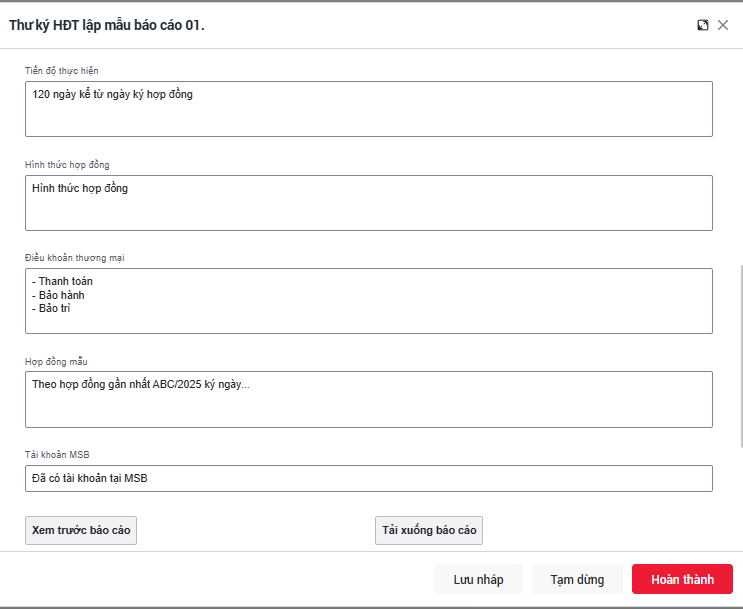Expand the dialog to fullscreen view
This screenshot has height=609, width=743.
point(703,25)
